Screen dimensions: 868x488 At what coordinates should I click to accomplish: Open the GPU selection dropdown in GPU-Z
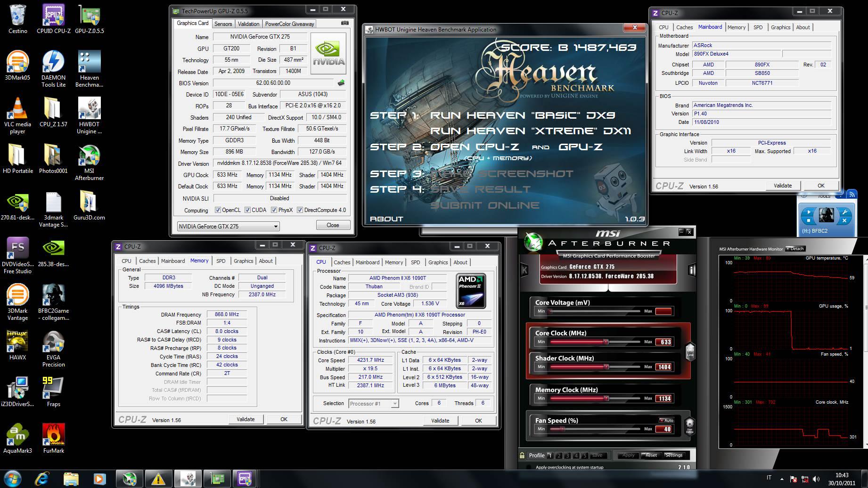click(228, 227)
